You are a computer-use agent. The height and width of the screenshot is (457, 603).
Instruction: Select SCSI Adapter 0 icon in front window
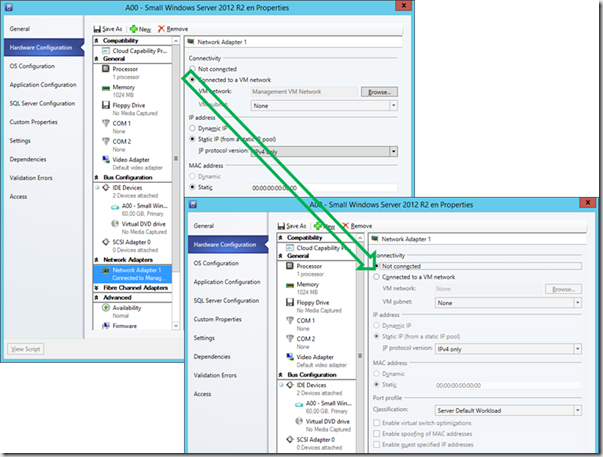[290, 439]
